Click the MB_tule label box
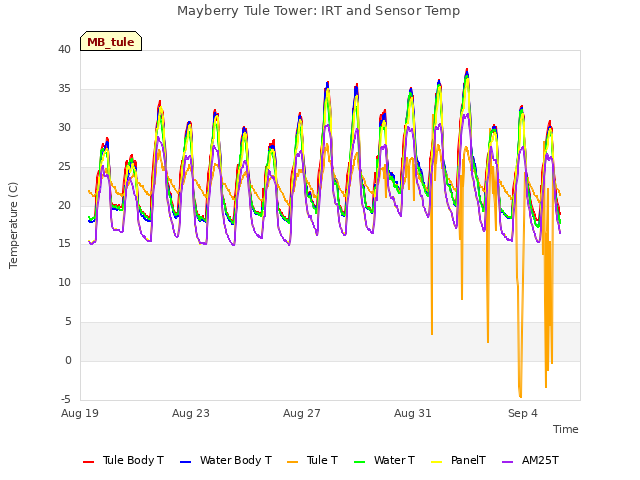 pos(111,41)
